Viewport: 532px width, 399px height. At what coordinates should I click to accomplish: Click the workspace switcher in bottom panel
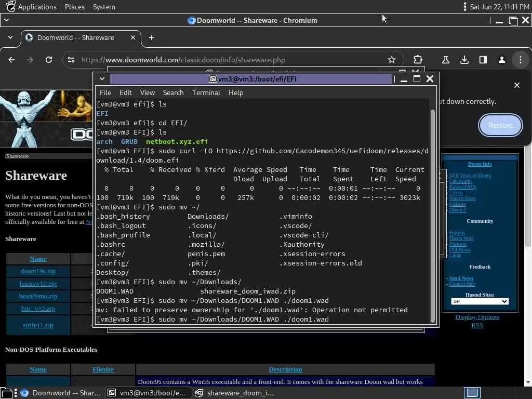(472, 393)
